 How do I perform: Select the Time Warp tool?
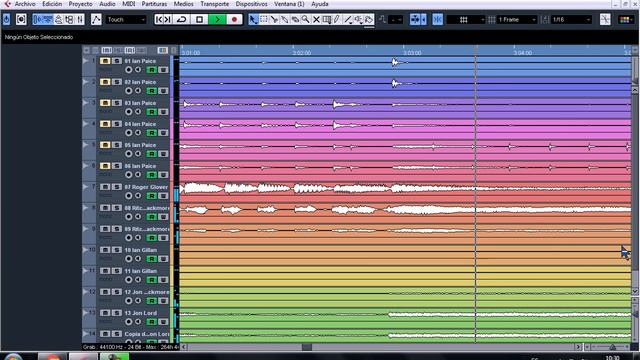pyautogui.click(x=327, y=19)
